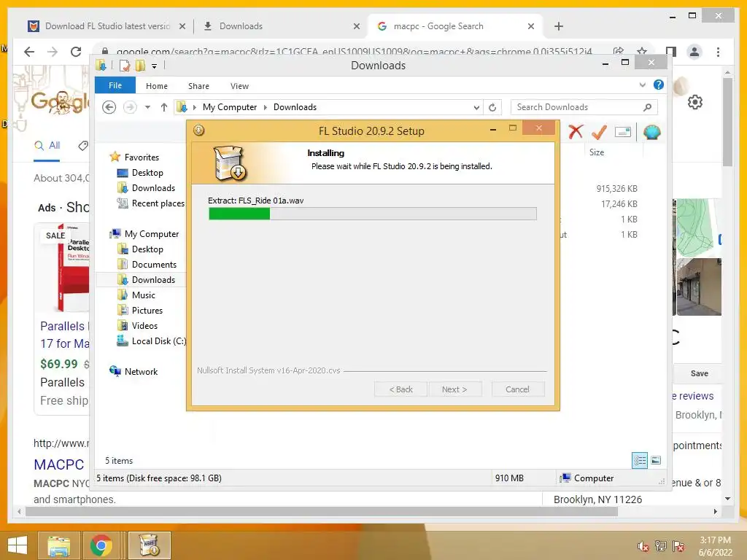Open Customize Quick Access Toolbar dropdown arrow
The width and height of the screenshot is (747, 560).
click(x=155, y=66)
